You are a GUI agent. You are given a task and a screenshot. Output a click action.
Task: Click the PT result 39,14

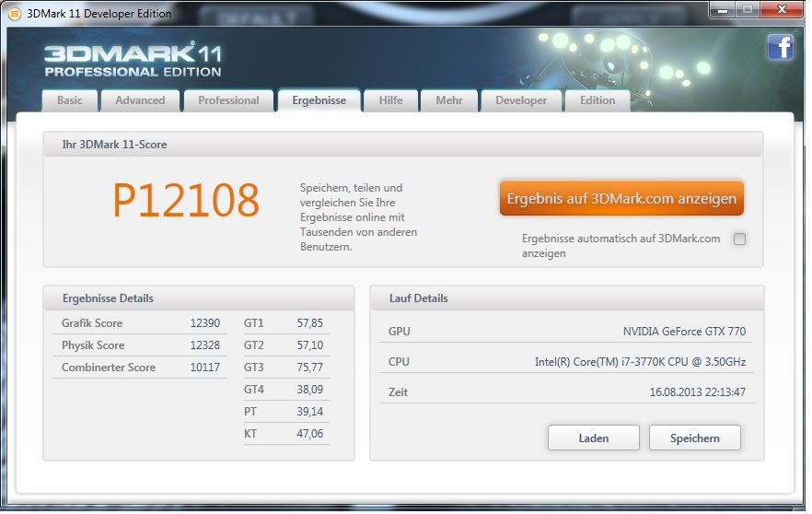click(x=309, y=412)
